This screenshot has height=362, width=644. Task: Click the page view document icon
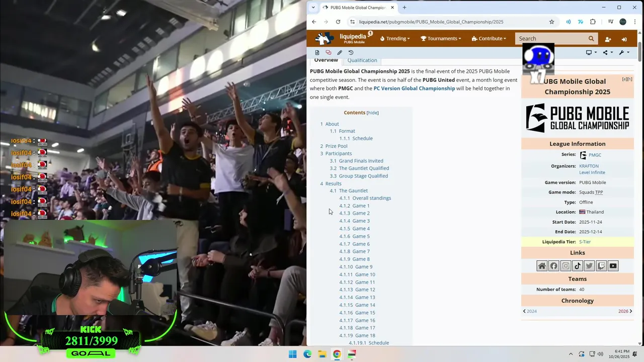click(317, 52)
